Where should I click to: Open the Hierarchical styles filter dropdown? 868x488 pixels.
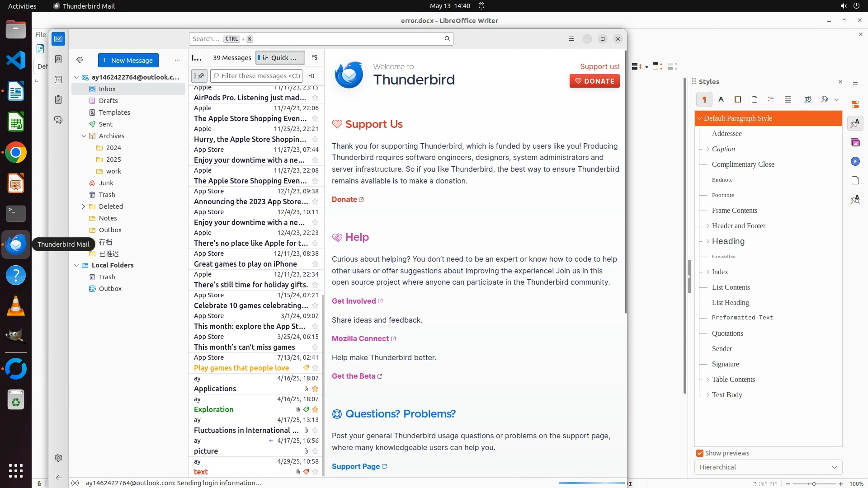tap(768, 467)
